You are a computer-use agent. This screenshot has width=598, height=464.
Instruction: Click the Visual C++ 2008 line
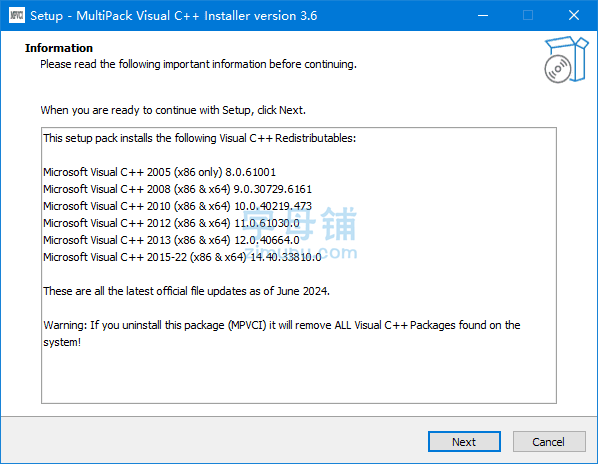click(x=177, y=189)
